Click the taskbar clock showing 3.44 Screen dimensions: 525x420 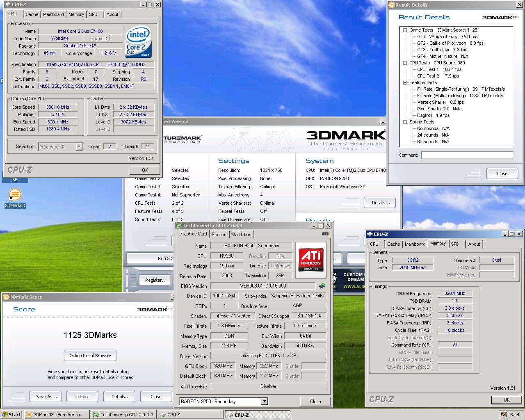click(x=515, y=415)
